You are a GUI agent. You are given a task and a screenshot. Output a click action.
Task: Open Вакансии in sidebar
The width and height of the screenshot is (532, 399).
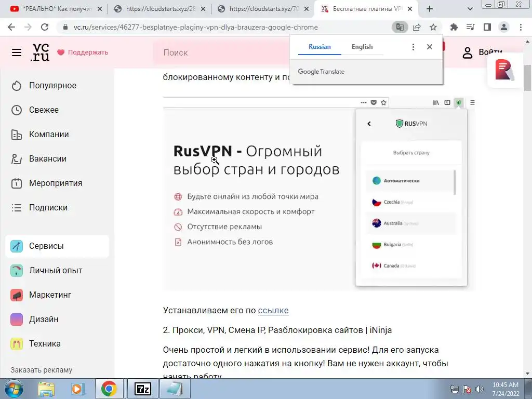38,159
